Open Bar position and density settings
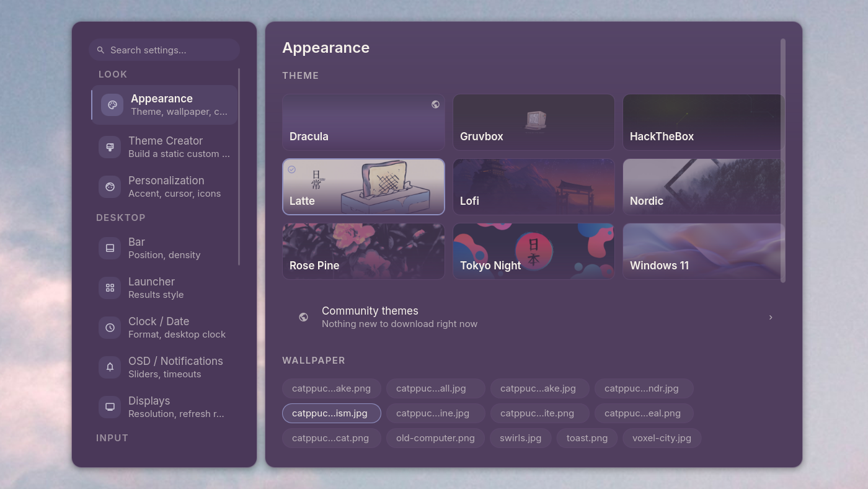The height and width of the screenshot is (489, 868). click(x=164, y=248)
